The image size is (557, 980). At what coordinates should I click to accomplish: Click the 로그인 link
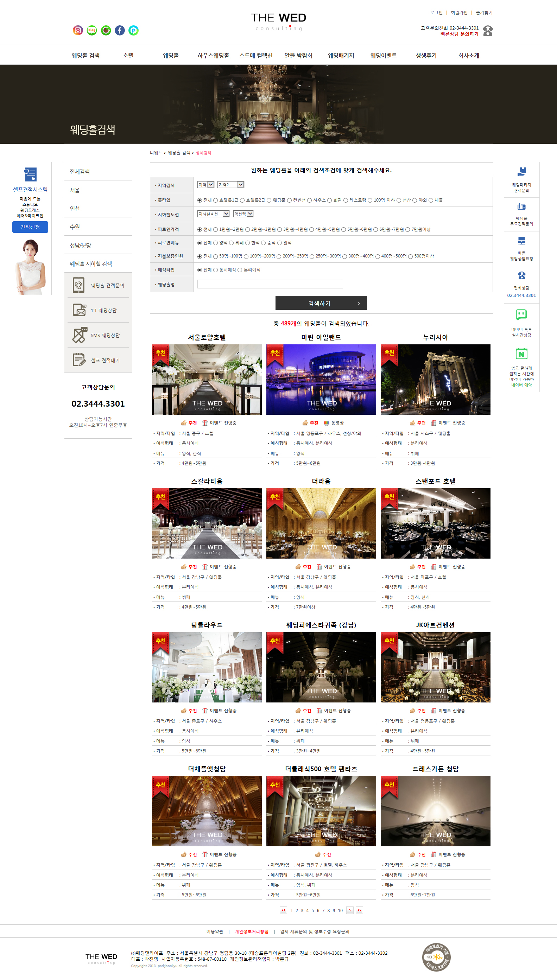(436, 13)
